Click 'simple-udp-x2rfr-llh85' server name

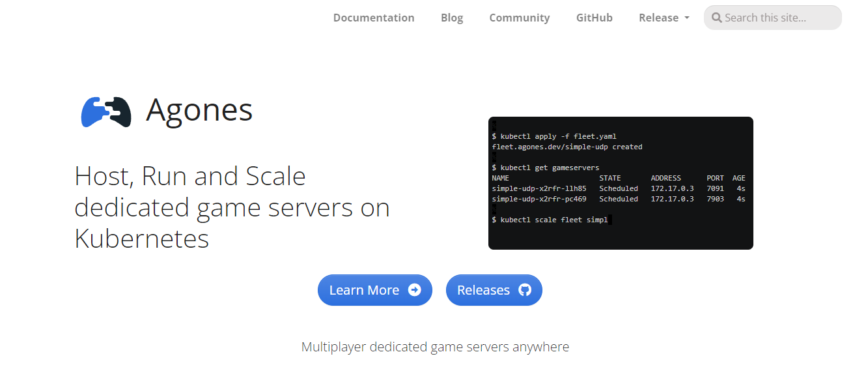pyautogui.click(x=539, y=188)
